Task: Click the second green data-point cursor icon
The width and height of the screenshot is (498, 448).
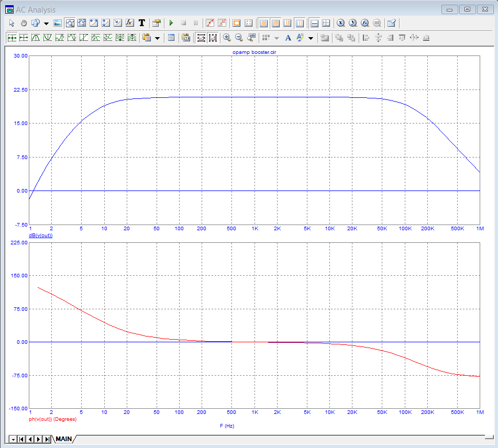Action: coord(24,38)
